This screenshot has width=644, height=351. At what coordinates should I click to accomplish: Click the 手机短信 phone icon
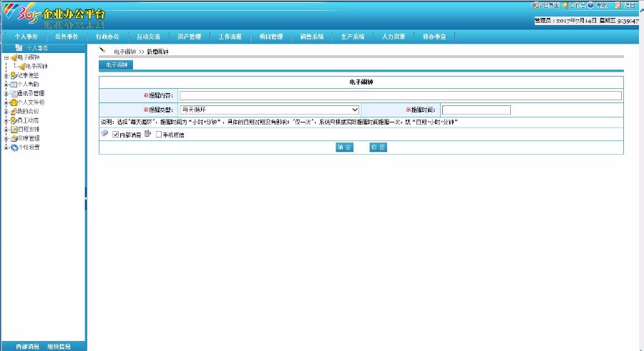(x=148, y=133)
